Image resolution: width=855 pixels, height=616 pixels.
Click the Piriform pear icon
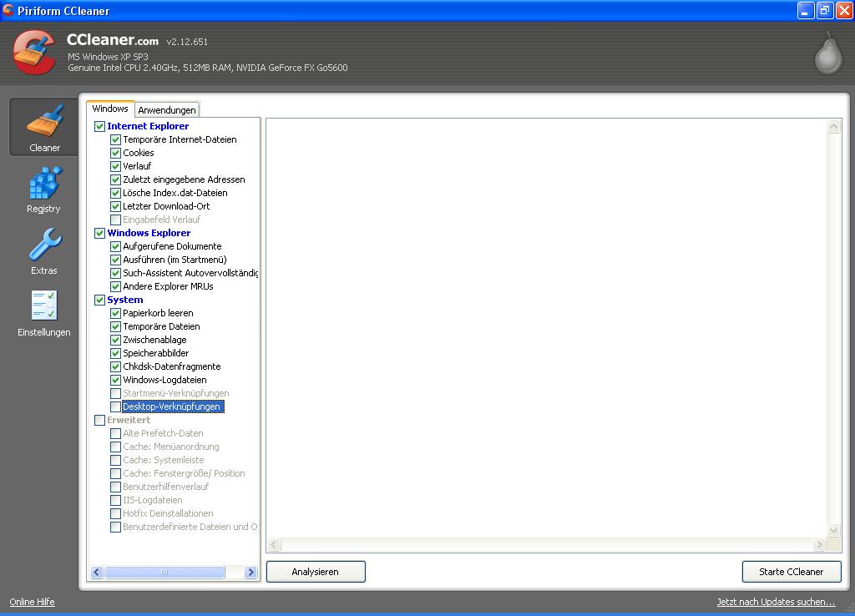tap(828, 53)
